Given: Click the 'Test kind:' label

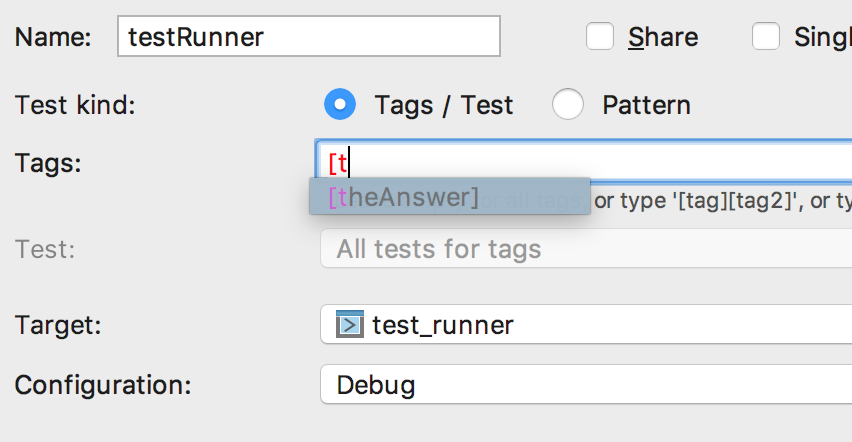Looking at the screenshot, I should 74,105.
